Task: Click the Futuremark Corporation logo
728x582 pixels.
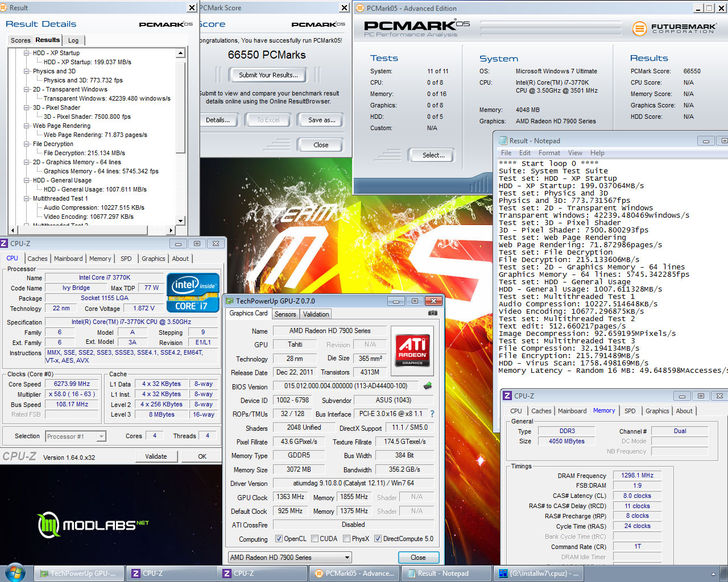Action: 675,28
